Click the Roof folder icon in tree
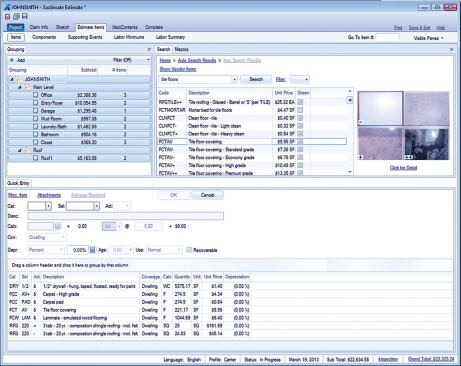The height and width of the screenshot is (366, 461). click(x=28, y=150)
